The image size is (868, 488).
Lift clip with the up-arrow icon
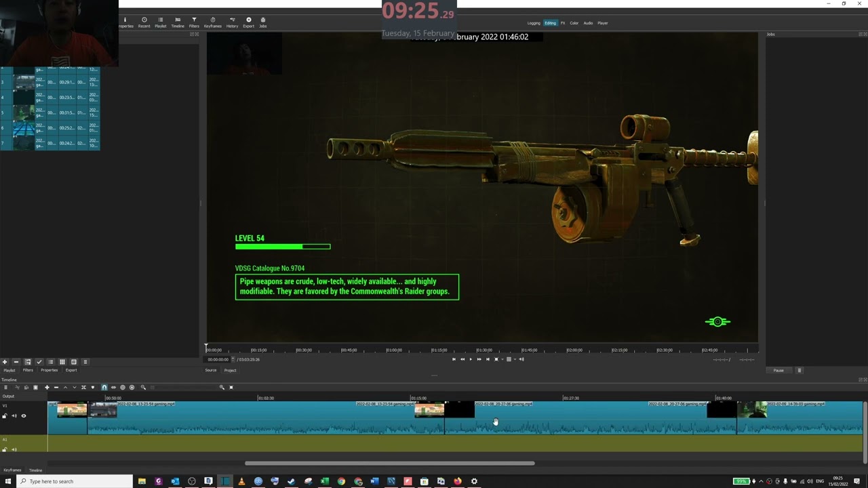[x=65, y=387]
